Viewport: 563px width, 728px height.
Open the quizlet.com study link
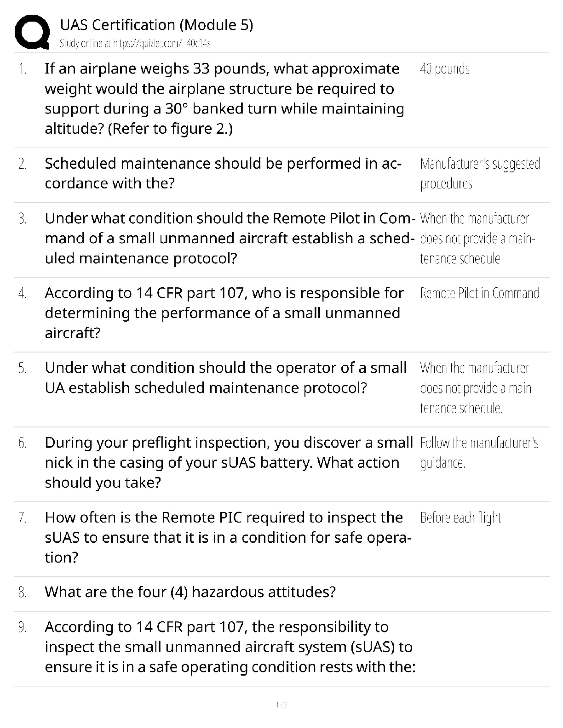pos(135,44)
